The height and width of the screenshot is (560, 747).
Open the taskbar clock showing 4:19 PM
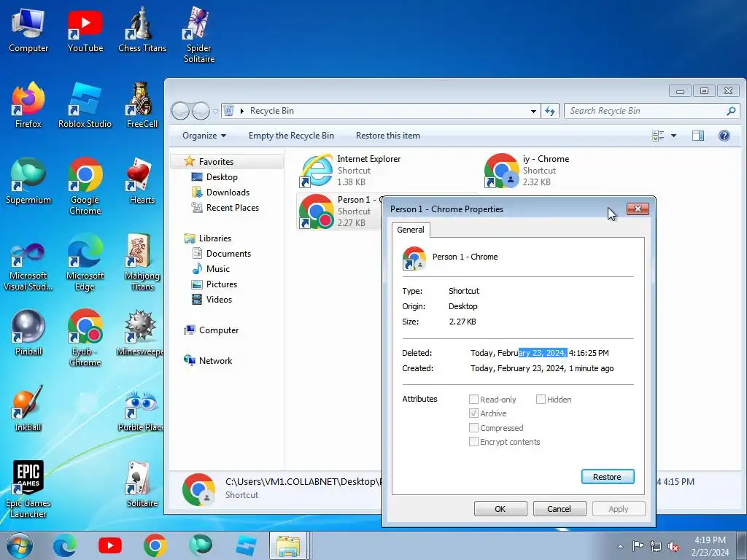click(710, 546)
